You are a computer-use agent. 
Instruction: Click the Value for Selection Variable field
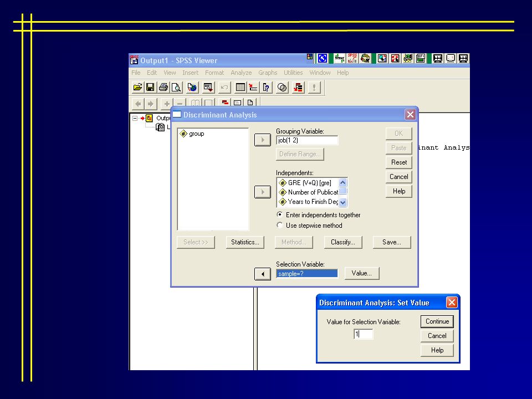click(363, 334)
